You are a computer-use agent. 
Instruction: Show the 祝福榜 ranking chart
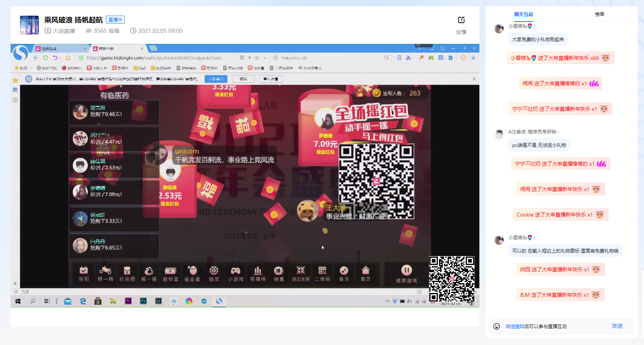coord(258,274)
